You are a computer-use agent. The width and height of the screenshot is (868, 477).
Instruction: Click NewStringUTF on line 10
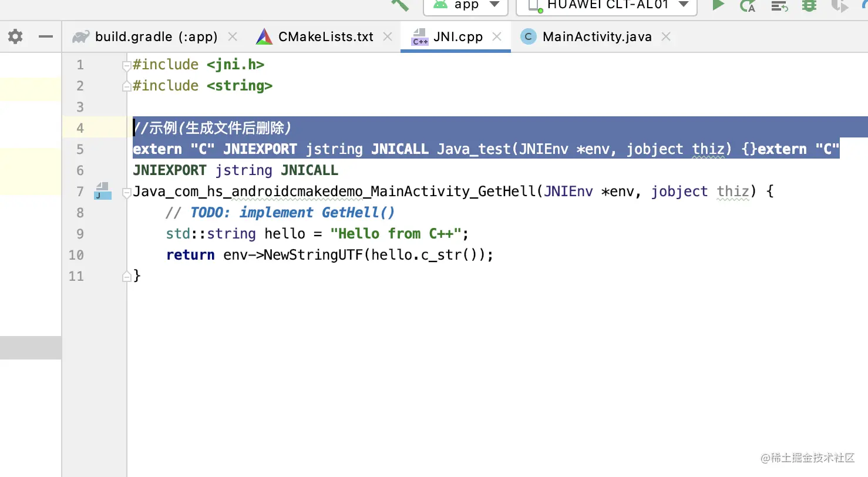coord(314,255)
